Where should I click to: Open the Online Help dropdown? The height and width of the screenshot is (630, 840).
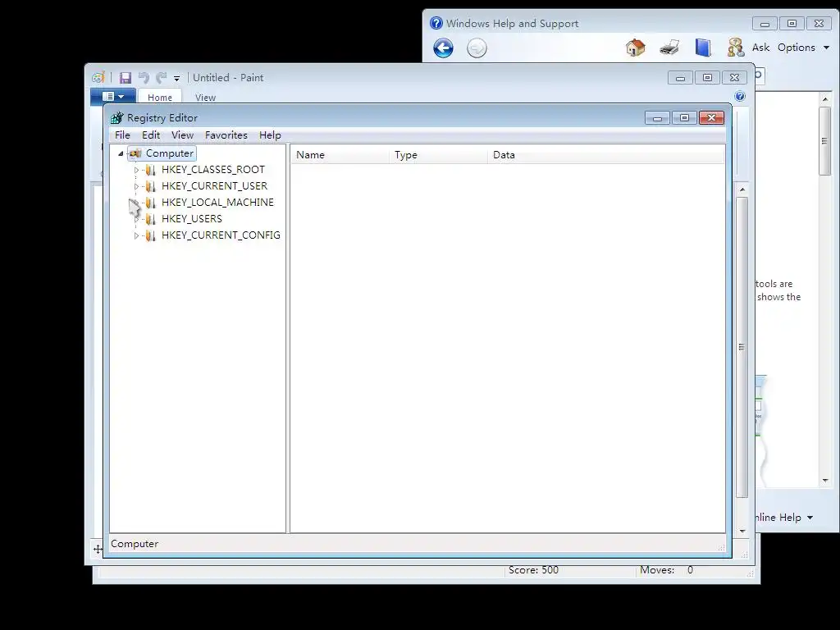[784, 518]
